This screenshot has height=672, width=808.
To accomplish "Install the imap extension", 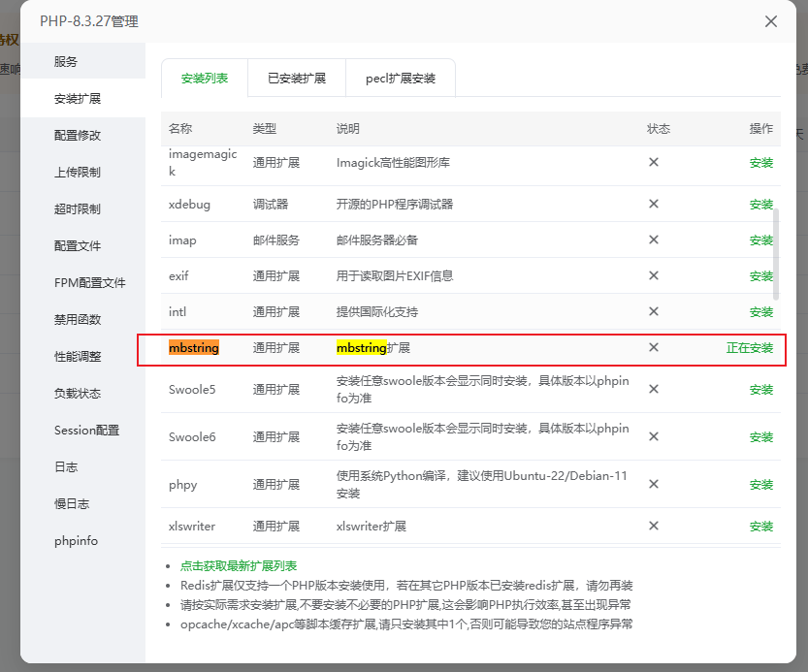I will click(760, 240).
